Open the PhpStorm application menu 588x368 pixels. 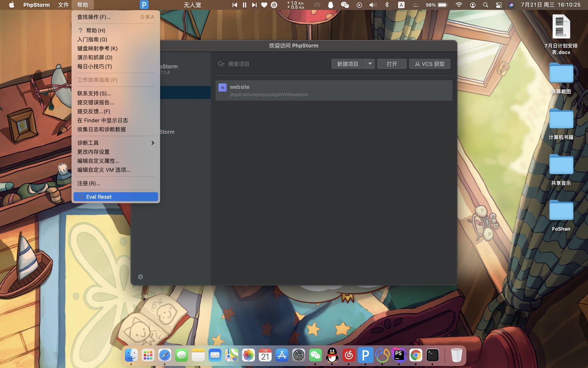[36, 5]
